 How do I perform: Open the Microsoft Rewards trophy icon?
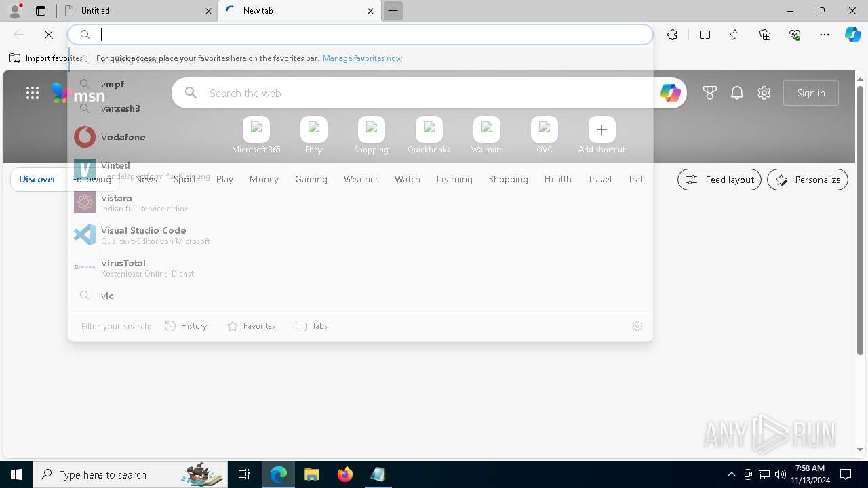710,93
